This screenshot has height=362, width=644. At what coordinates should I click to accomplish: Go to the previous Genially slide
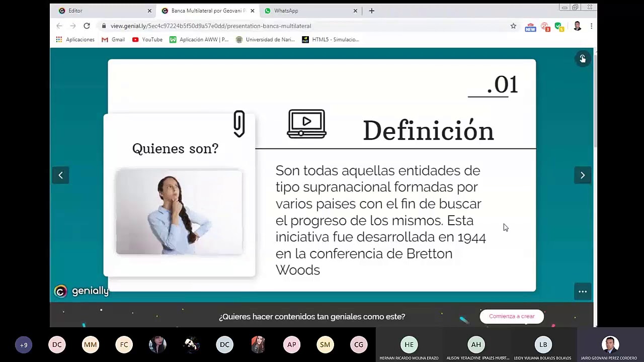click(x=60, y=175)
